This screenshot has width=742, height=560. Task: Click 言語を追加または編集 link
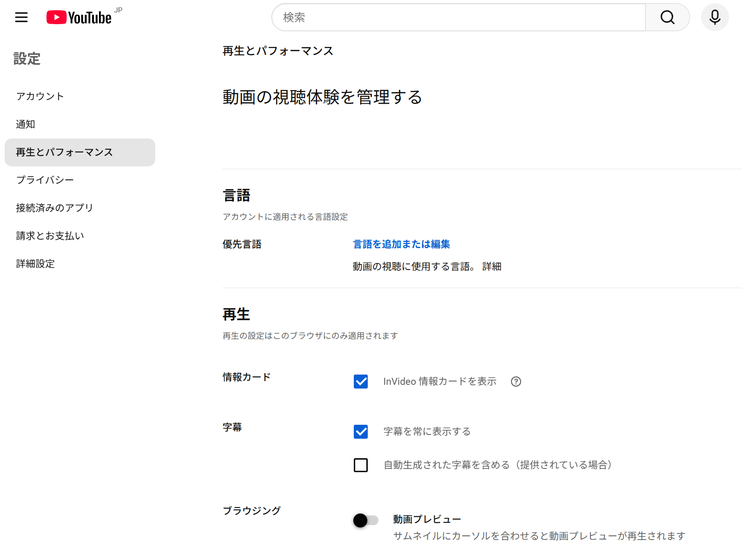click(x=401, y=244)
